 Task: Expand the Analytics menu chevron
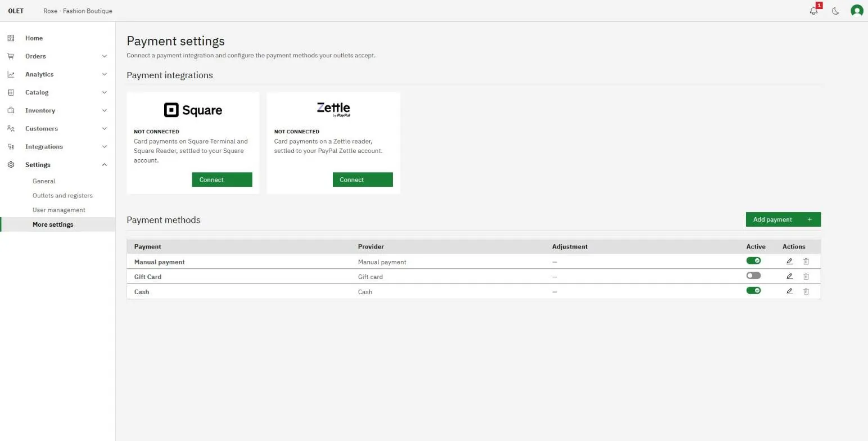click(x=104, y=74)
